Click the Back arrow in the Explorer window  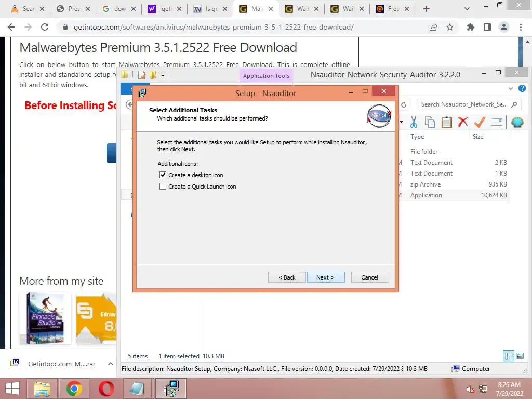pyautogui.click(x=129, y=104)
